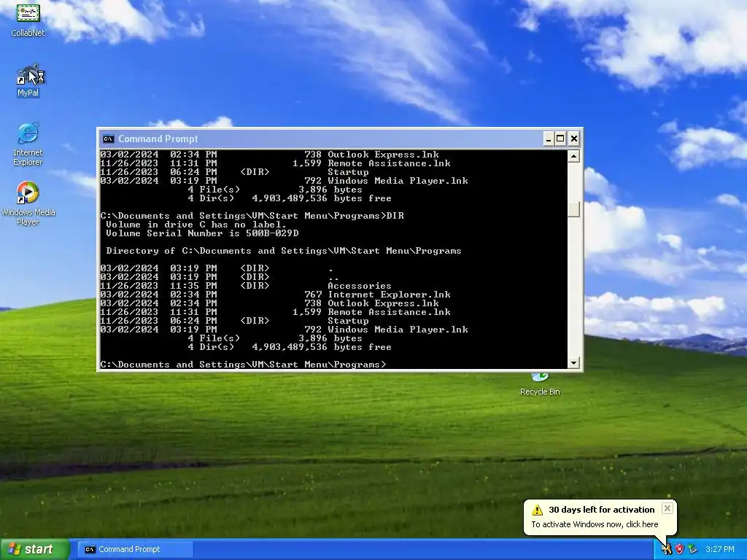This screenshot has width=747, height=560.
Task: Select the MyPal desktop shortcut
Action: coord(28,80)
